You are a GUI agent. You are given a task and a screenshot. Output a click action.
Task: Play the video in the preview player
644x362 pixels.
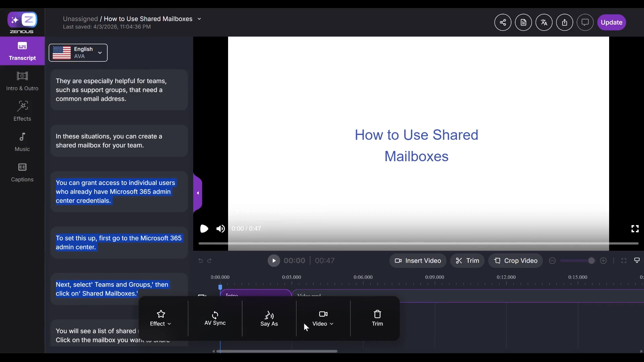(x=204, y=229)
